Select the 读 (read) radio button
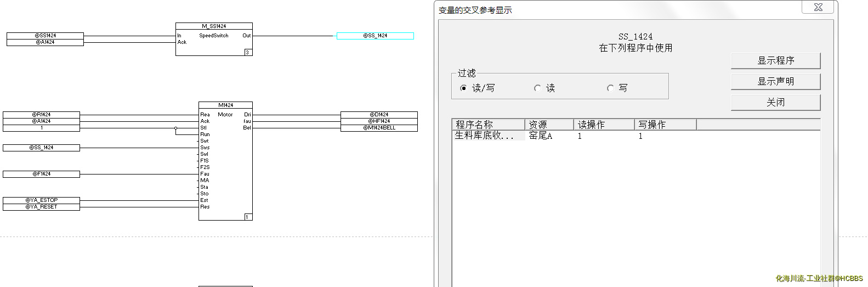The width and height of the screenshot is (868, 287). click(537, 88)
